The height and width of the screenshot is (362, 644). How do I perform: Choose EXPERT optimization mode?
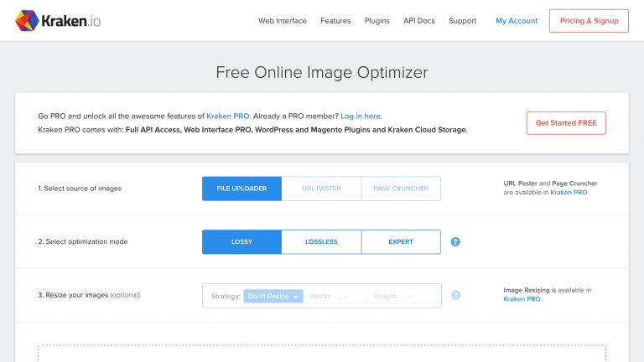[x=401, y=241]
